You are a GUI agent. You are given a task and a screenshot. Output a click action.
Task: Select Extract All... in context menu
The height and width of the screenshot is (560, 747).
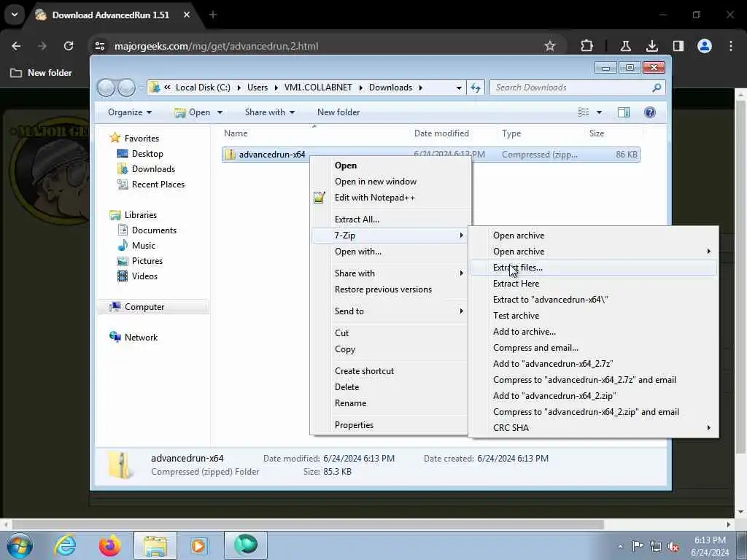(390, 219)
